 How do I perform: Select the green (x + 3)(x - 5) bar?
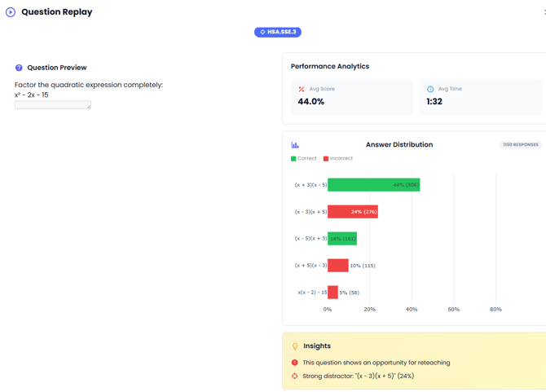pos(373,185)
